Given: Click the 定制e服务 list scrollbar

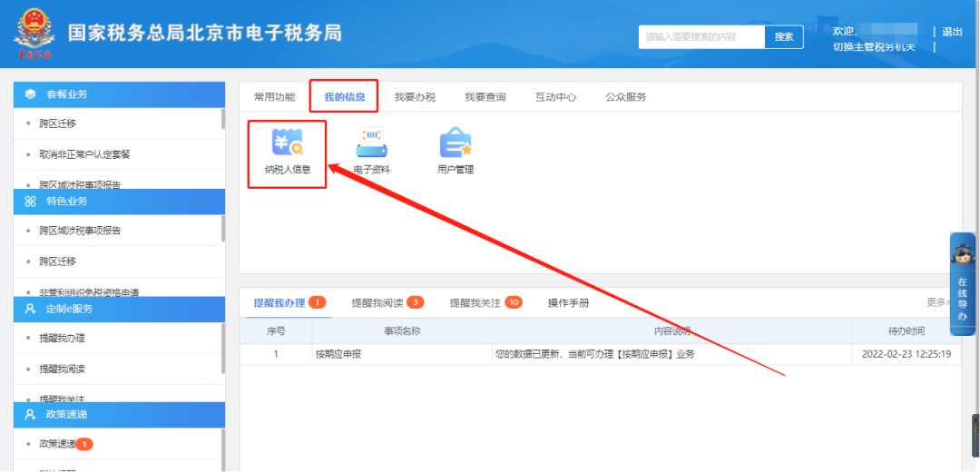Looking at the screenshot, I should pos(223,349).
